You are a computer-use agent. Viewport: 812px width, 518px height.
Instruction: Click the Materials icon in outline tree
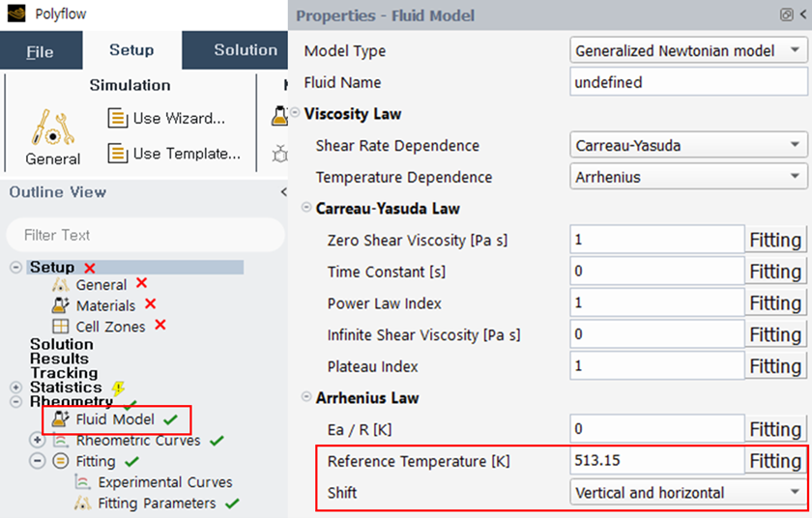pos(59,305)
